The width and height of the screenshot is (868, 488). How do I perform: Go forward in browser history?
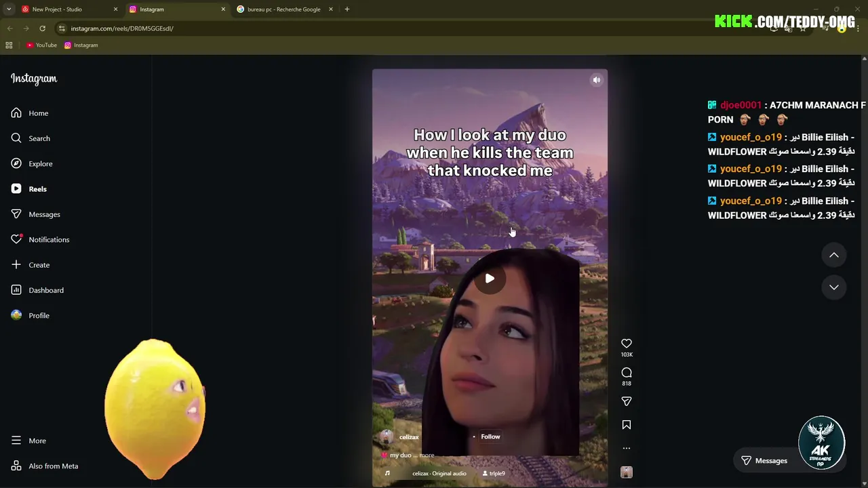[26, 28]
